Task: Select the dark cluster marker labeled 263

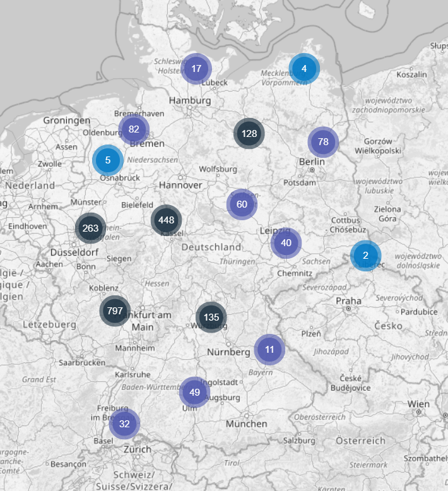Action: pyautogui.click(x=90, y=228)
